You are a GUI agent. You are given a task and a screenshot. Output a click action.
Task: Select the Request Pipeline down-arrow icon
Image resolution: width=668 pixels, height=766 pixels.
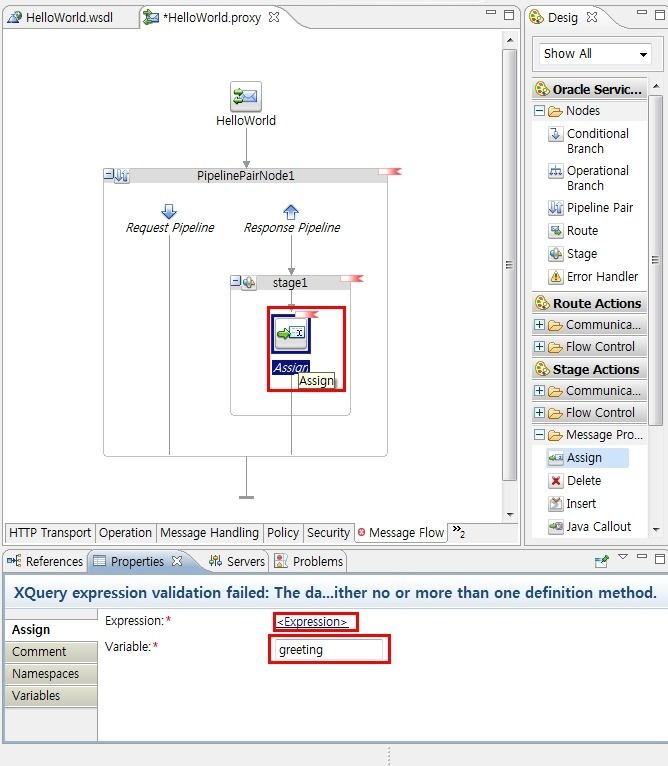[169, 212]
